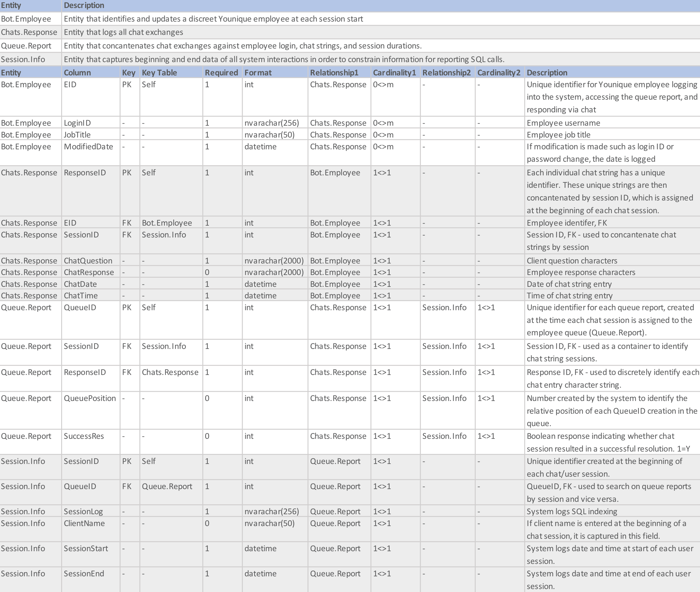The height and width of the screenshot is (592, 700).
Task: Click the 'Employee username' description cell
Action: coord(612,122)
